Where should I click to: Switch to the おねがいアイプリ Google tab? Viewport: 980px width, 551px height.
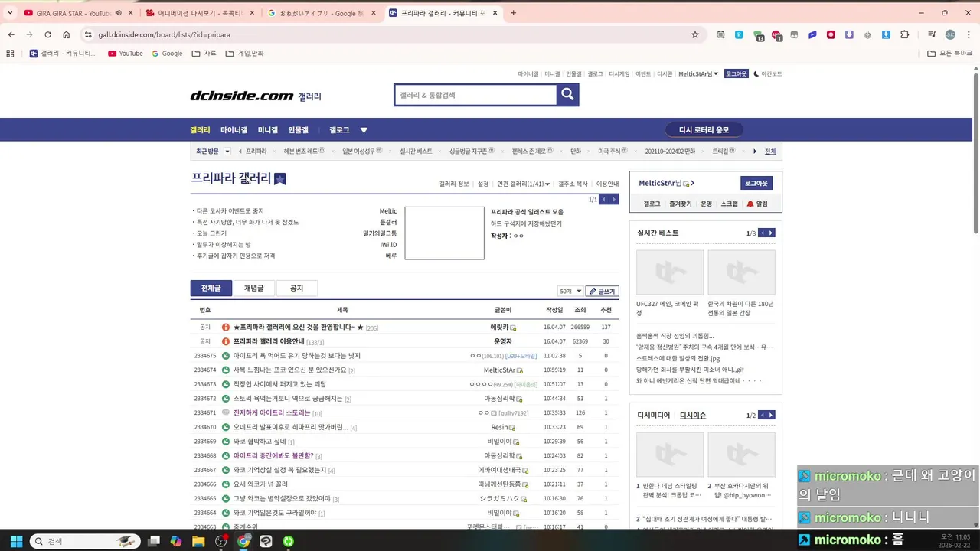pyautogui.click(x=320, y=13)
